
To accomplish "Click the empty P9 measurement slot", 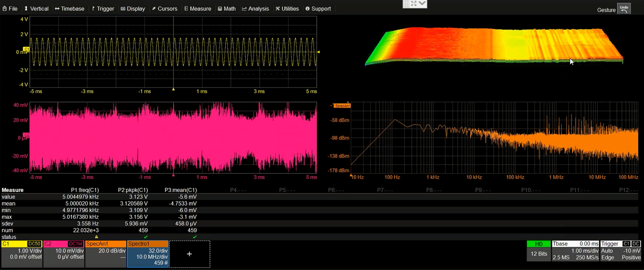I will pyautogui.click(x=483, y=190).
